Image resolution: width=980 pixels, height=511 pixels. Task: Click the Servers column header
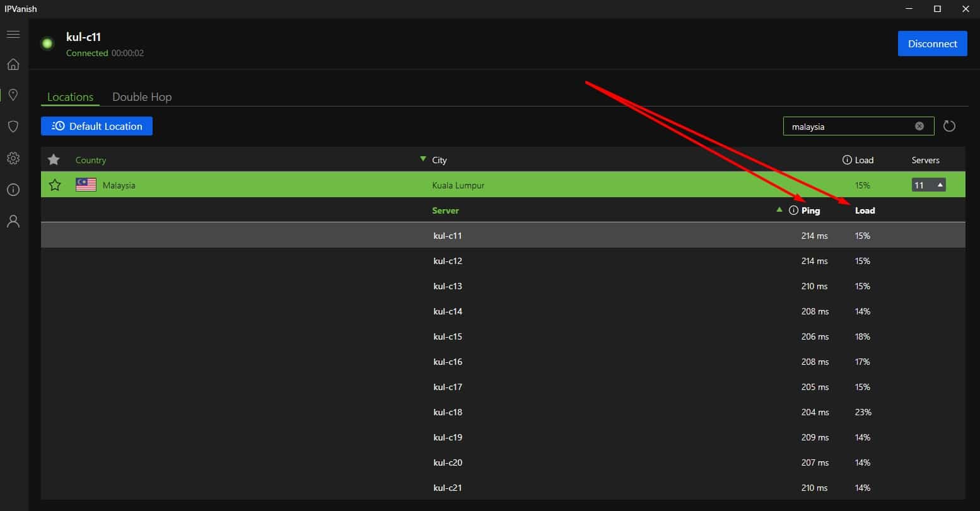pyautogui.click(x=925, y=160)
